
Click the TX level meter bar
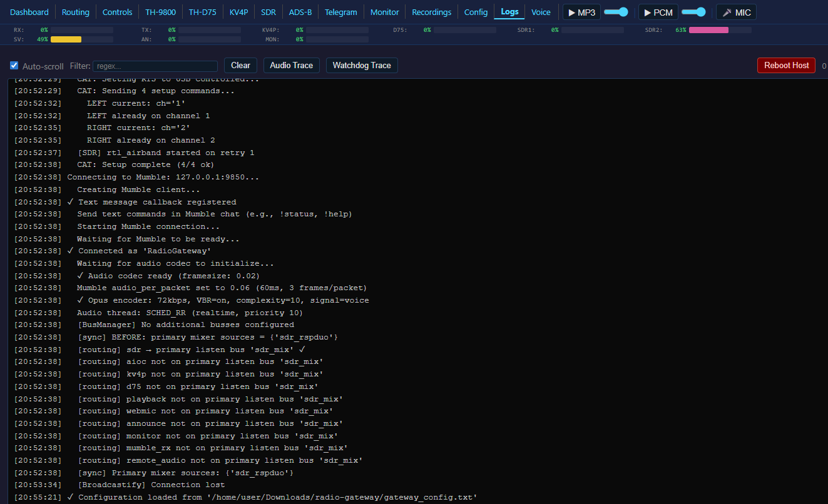210,30
